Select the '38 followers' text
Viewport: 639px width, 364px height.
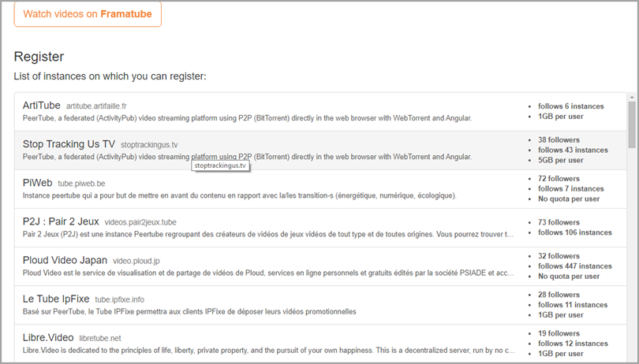coord(559,140)
